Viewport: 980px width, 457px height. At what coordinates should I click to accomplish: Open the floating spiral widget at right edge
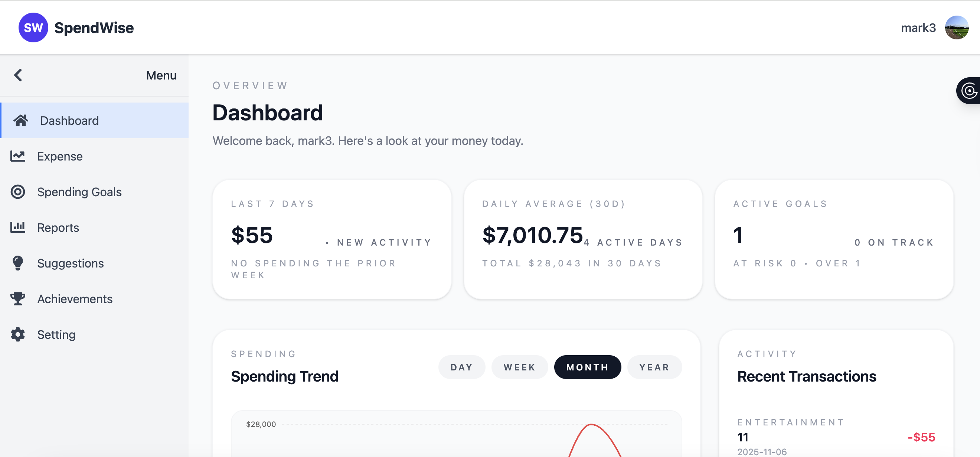coord(968,91)
